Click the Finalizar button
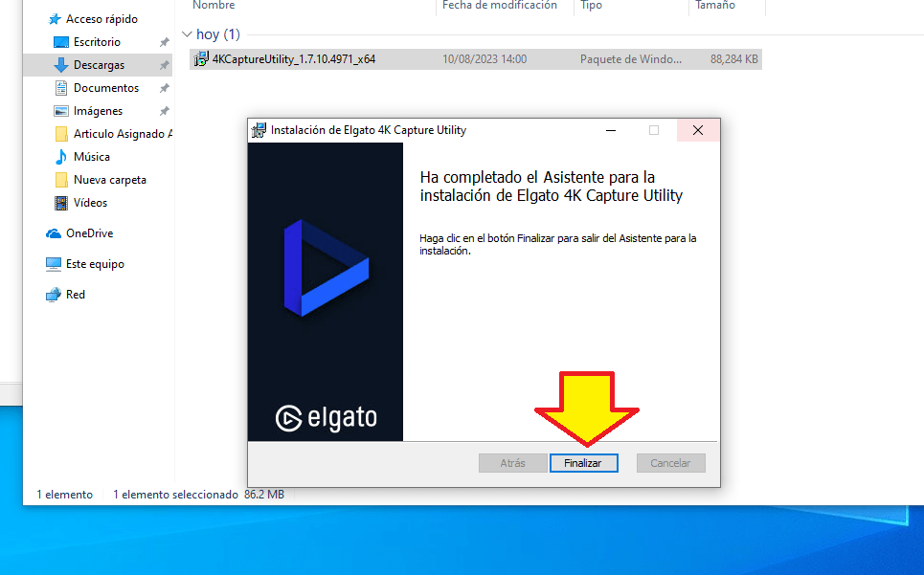This screenshot has width=924, height=575. [583, 463]
